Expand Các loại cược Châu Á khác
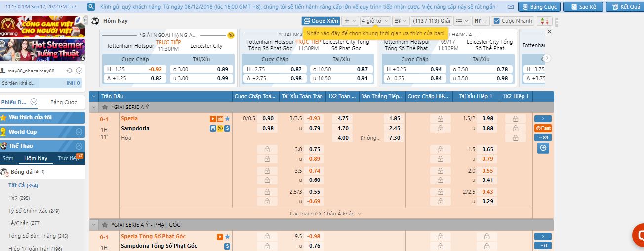 pos(326,214)
